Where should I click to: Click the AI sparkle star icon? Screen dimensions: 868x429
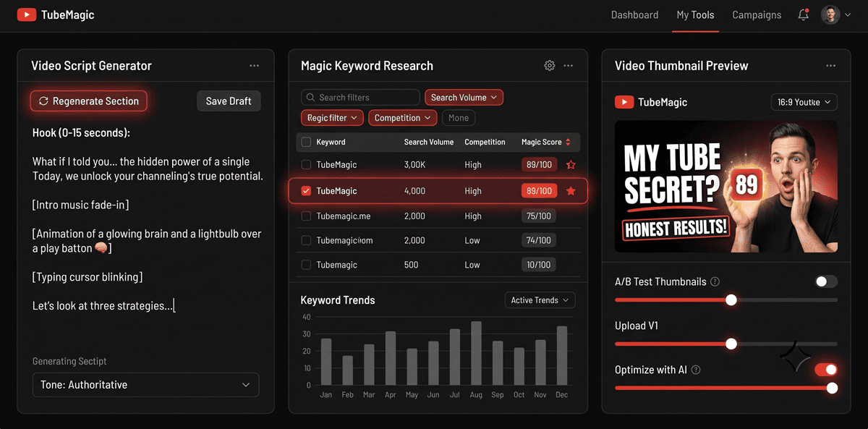point(795,357)
